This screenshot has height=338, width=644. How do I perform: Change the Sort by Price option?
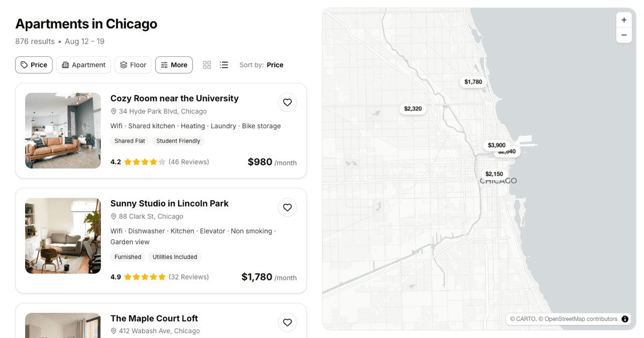261,65
